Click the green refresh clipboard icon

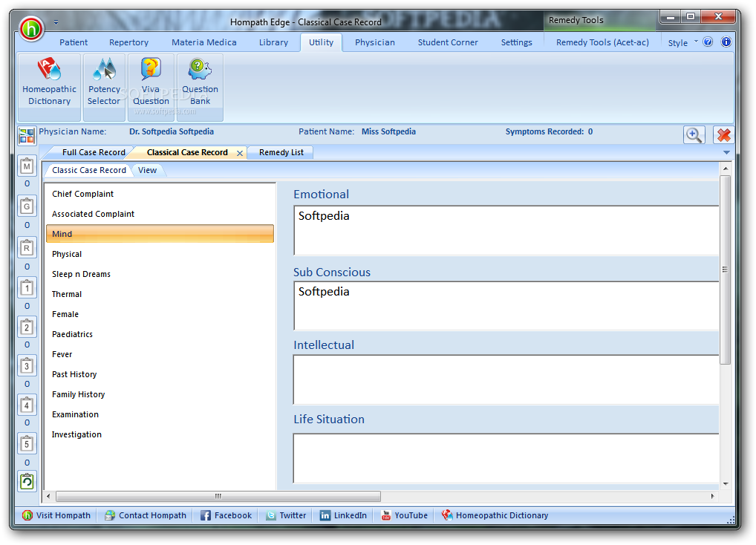click(x=27, y=481)
